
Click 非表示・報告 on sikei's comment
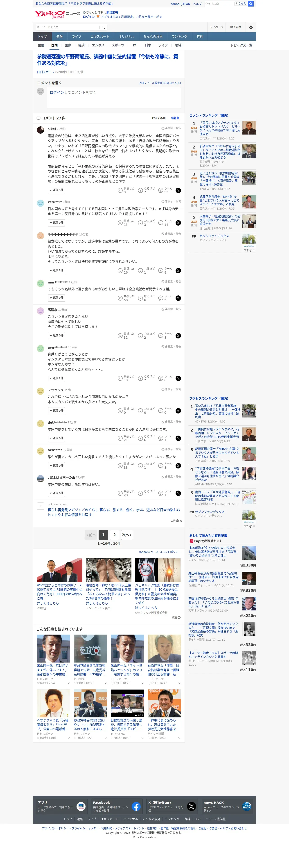pos(171,128)
